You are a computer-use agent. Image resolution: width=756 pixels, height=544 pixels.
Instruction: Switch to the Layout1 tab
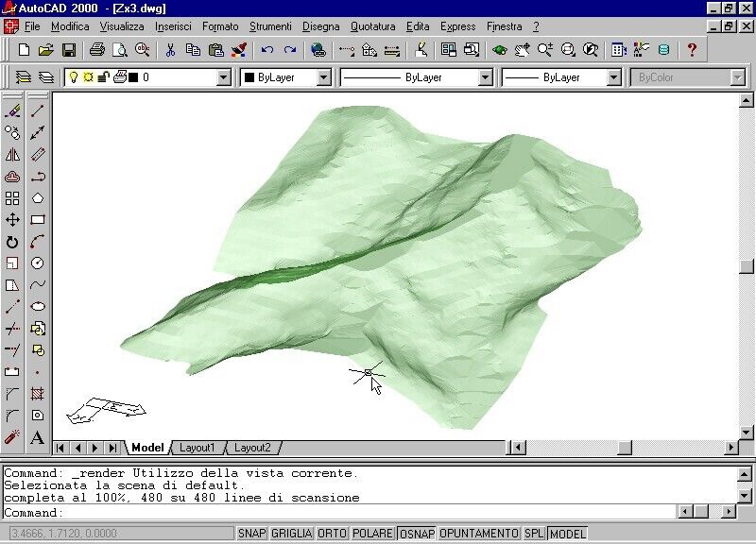pyautogui.click(x=197, y=448)
